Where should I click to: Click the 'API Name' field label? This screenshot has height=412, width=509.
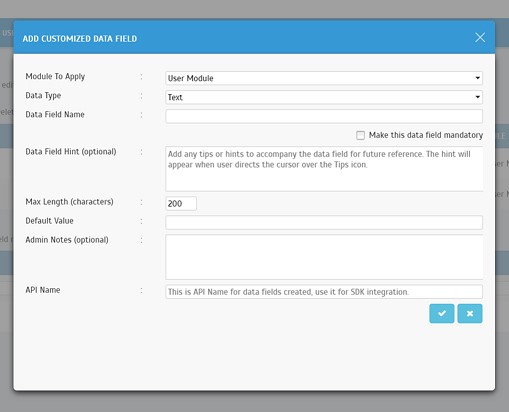pos(43,290)
